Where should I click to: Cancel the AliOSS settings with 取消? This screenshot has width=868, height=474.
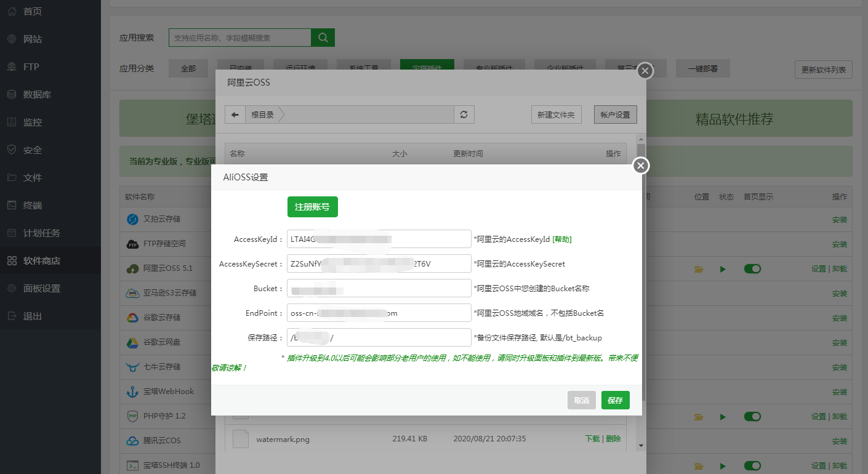tap(582, 400)
